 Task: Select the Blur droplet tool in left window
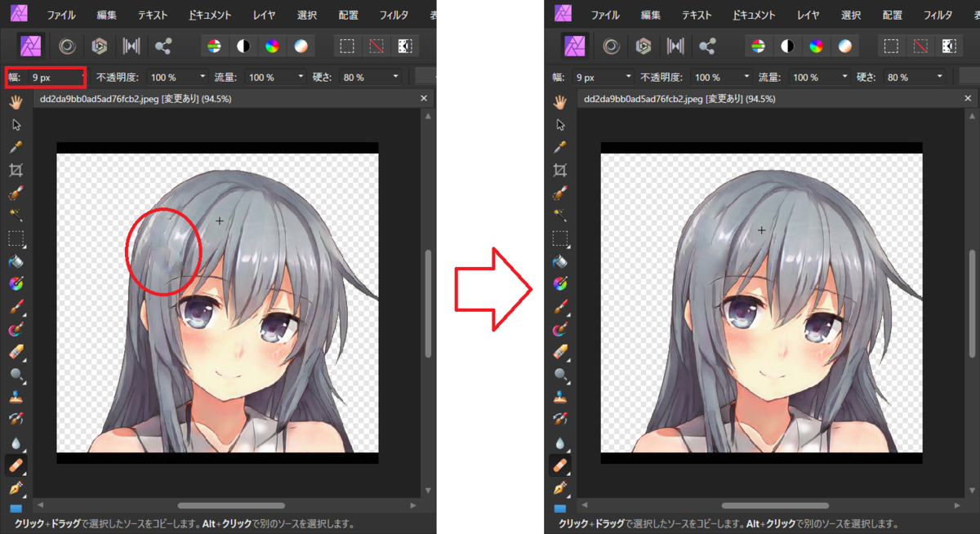[16, 443]
